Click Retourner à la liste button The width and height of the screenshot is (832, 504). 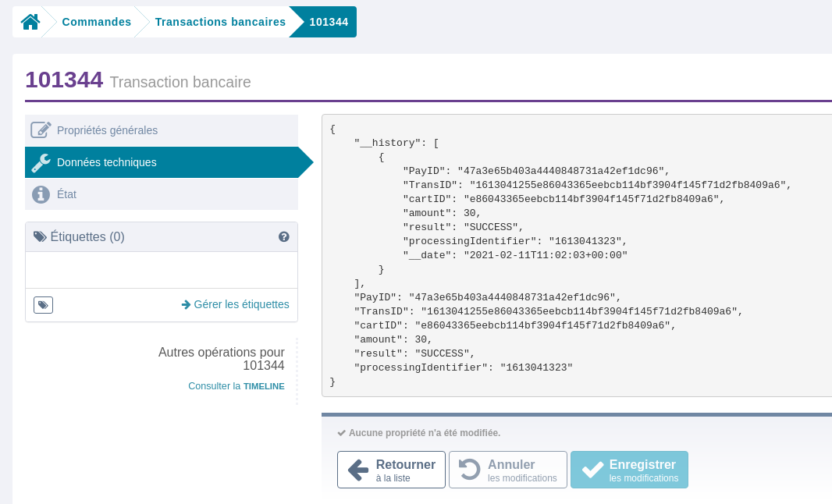391,470
